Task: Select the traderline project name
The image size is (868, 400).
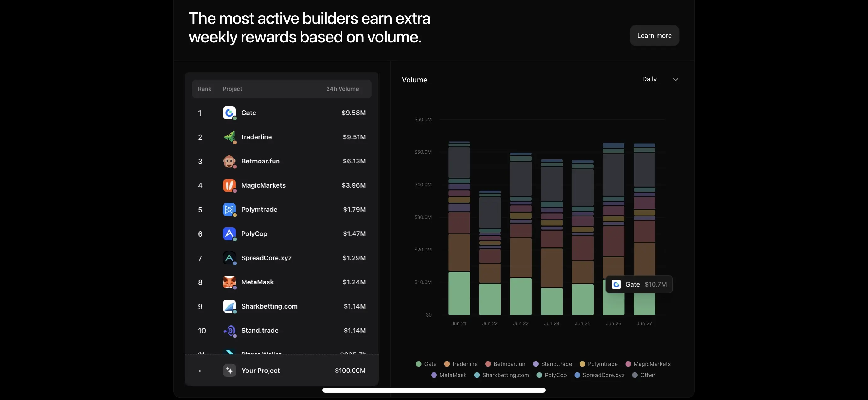Action: pyautogui.click(x=256, y=137)
